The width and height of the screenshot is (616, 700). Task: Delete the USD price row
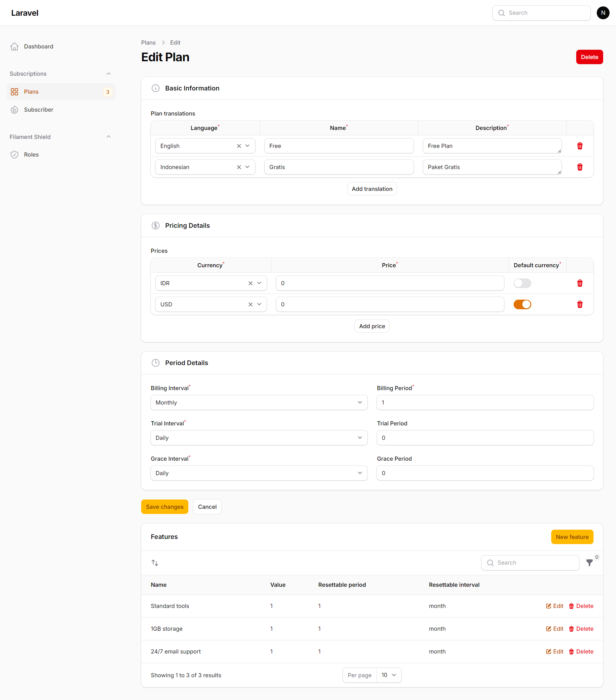(580, 304)
